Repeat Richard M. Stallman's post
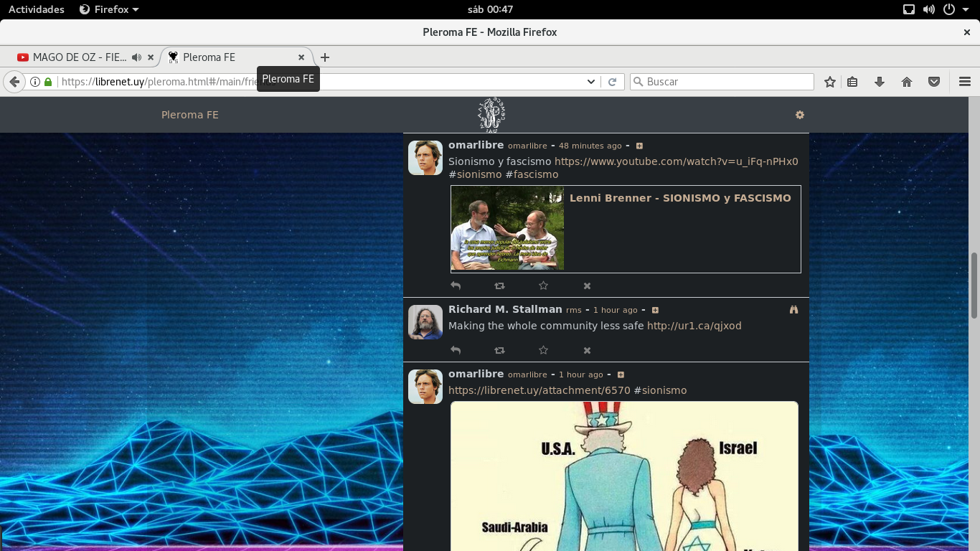Image resolution: width=980 pixels, height=551 pixels. pos(499,350)
